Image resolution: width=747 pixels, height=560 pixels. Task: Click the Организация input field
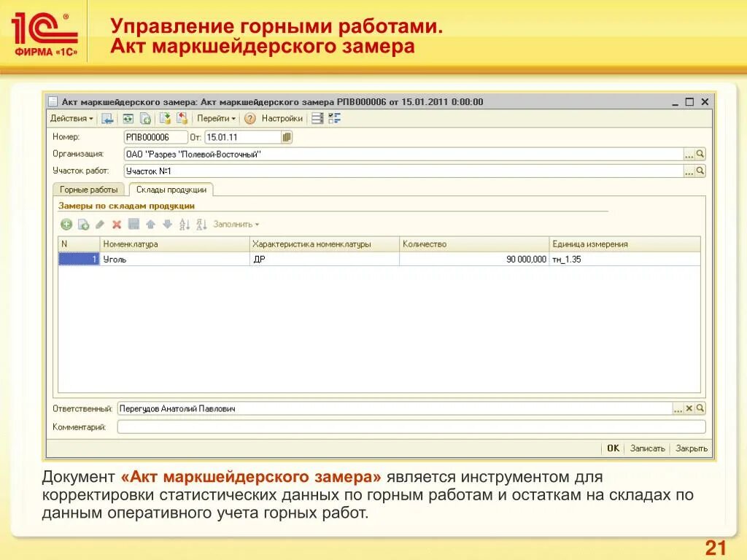click(x=403, y=155)
